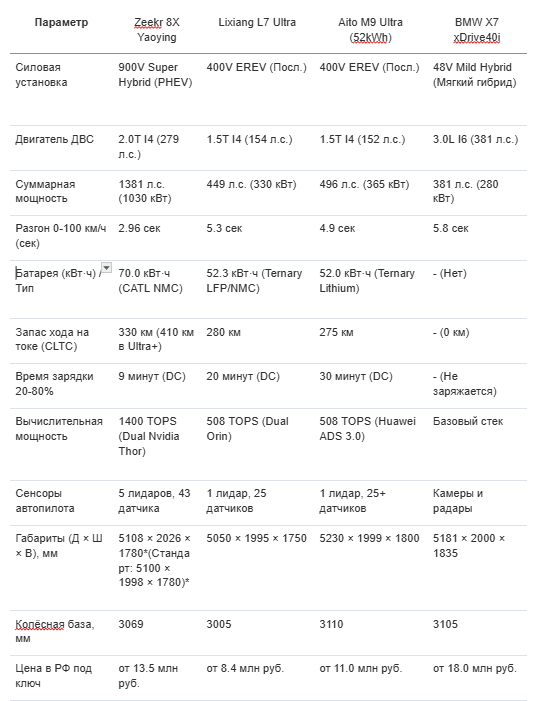
Task: Select the 3110 wheelbase cell
Action: (331, 625)
